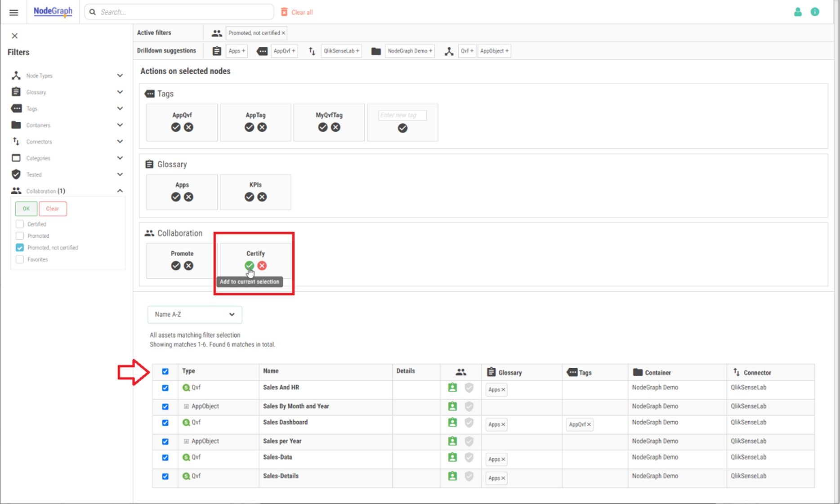Click the user profile icon
The image size is (840, 504).
pyautogui.click(x=798, y=12)
